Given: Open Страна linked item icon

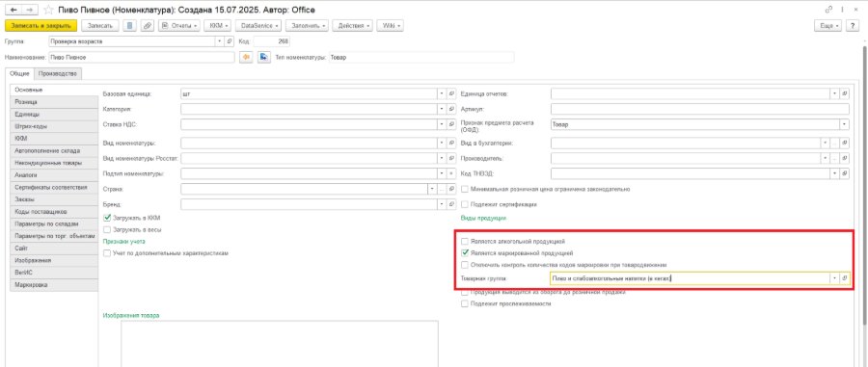Looking at the screenshot, I should point(450,189).
